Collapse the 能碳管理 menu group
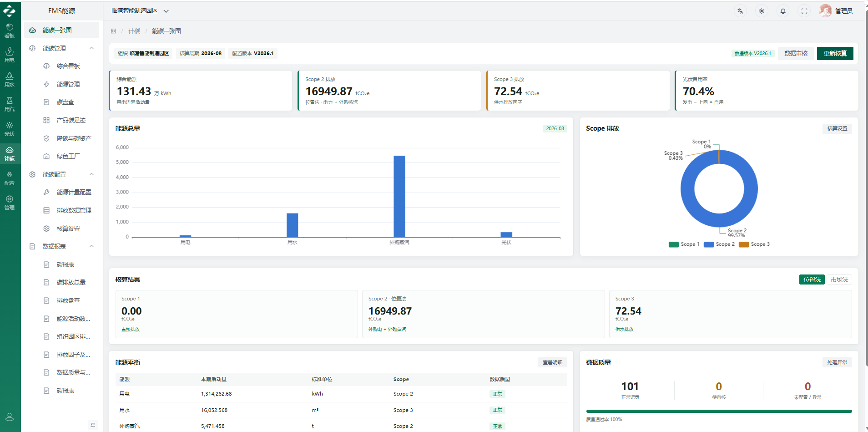The image size is (868, 432). tap(91, 48)
